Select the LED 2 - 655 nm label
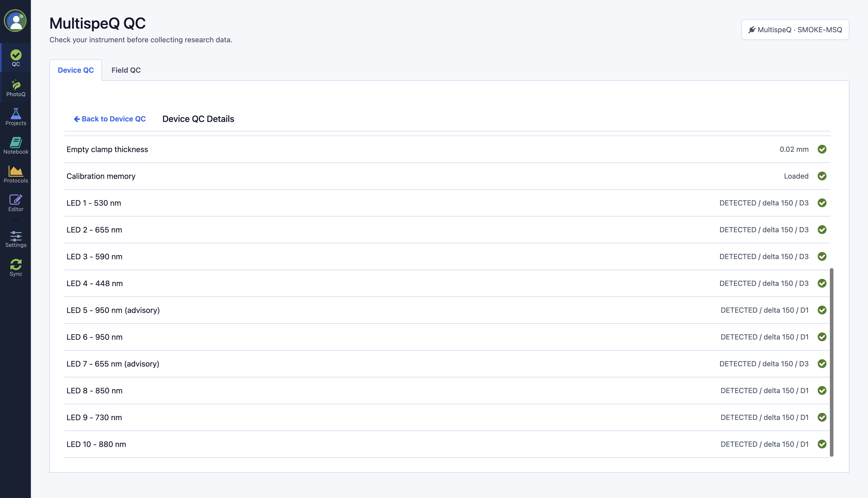Image resolution: width=868 pixels, height=498 pixels. pyautogui.click(x=94, y=230)
